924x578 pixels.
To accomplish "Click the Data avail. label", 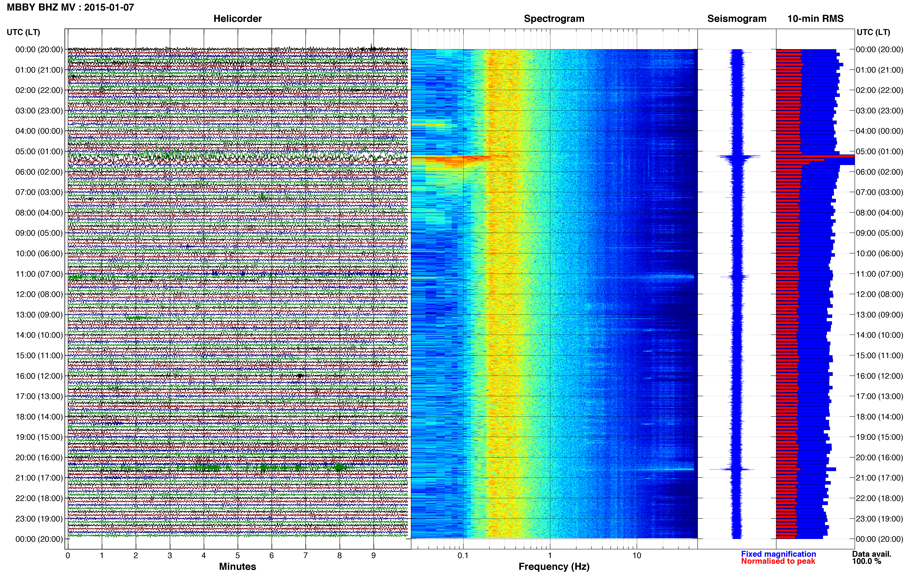I will click(x=872, y=554).
